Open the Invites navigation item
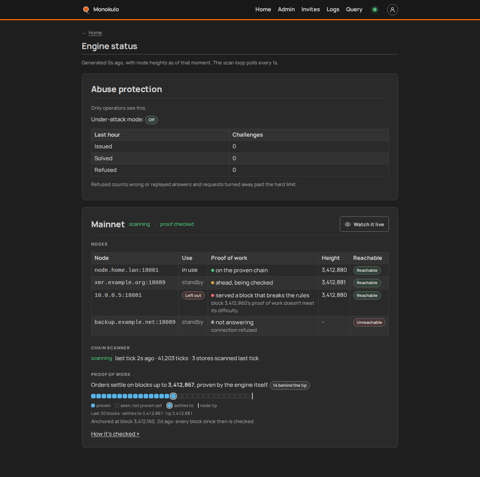Viewport: 480px width, 477px height. coord(310,10)
